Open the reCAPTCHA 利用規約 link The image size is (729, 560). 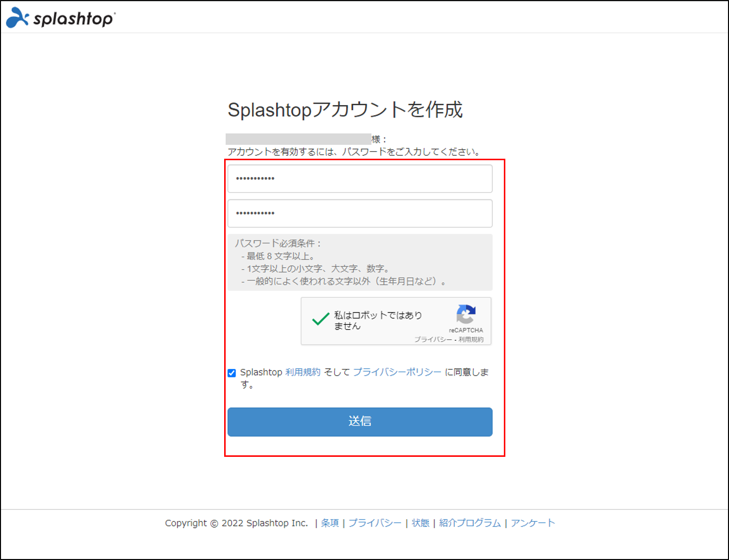(x=471, y=339)
